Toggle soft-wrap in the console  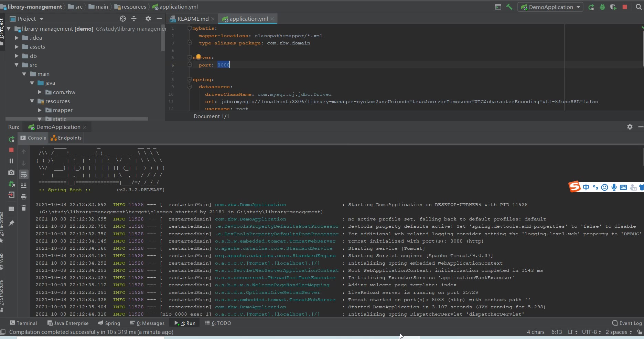click(x=24, y=175)
